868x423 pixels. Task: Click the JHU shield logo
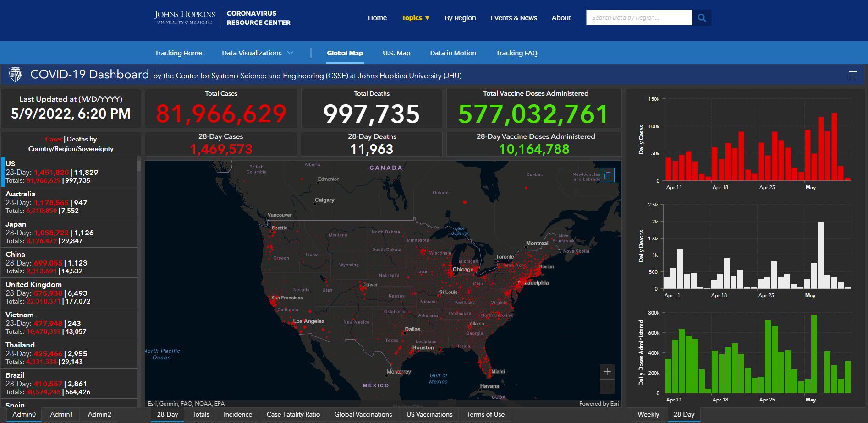pyautogui.click(x=16, y=75)
